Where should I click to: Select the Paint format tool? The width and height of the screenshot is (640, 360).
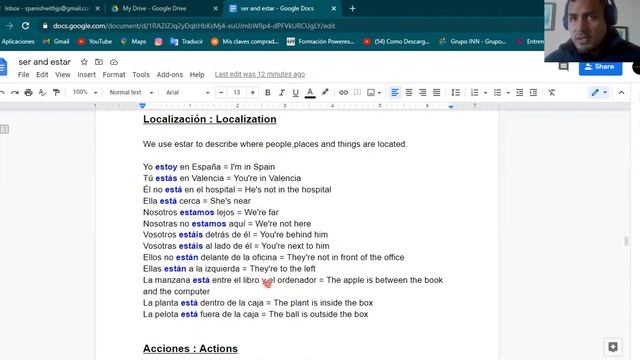[56, 93]
